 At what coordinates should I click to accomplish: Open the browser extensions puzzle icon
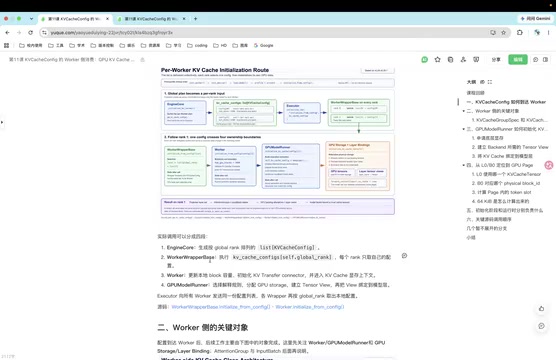click(520, 33)
